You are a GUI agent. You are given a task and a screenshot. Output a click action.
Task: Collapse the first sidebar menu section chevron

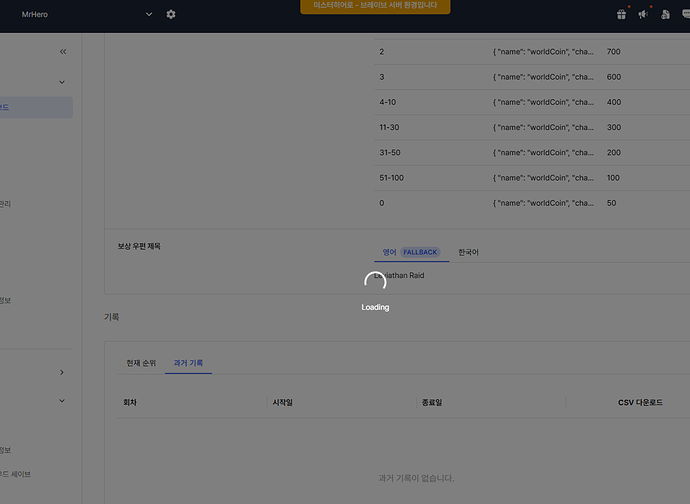[x=62, y=82]
